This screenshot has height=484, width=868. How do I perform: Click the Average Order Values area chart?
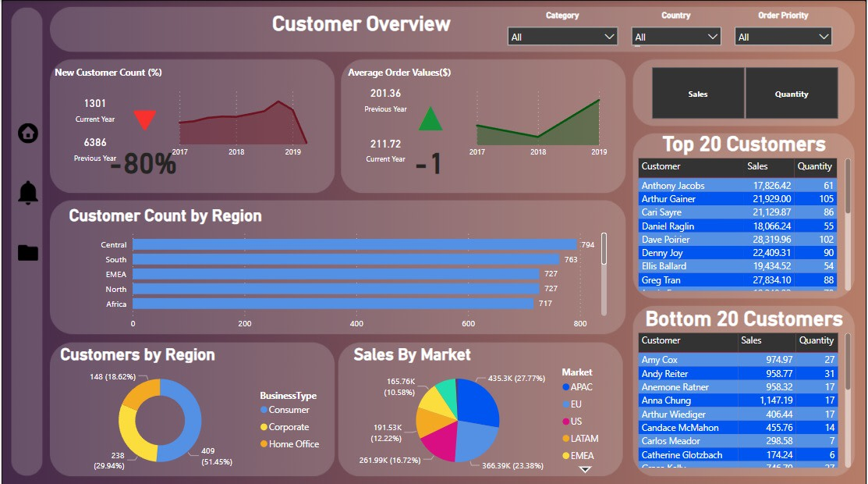click(538, 123)
